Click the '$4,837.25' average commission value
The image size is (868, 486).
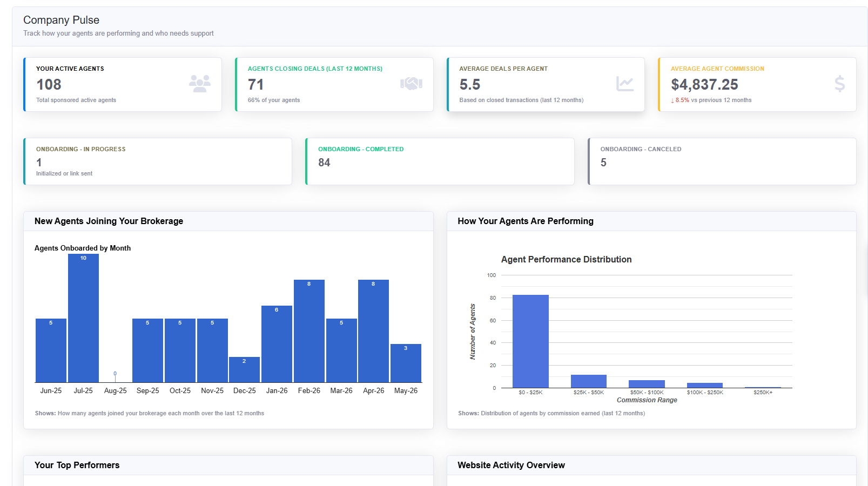[704, 85]
